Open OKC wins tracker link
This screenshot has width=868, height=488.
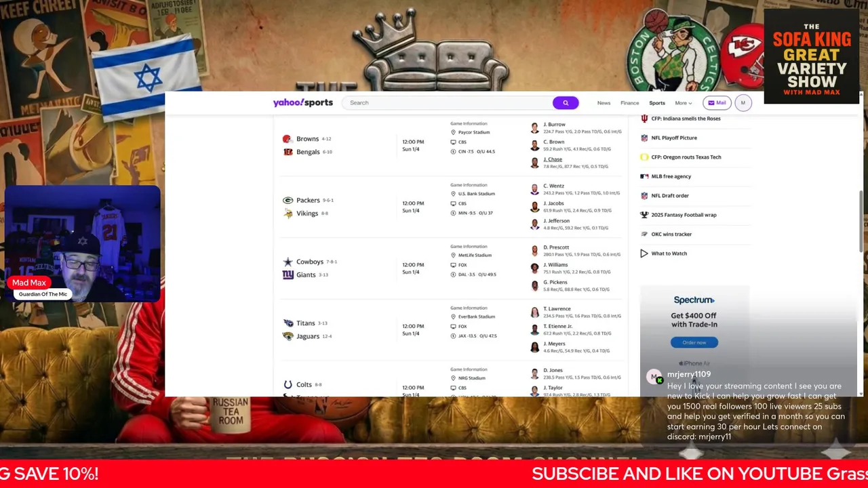pos(671,235)
